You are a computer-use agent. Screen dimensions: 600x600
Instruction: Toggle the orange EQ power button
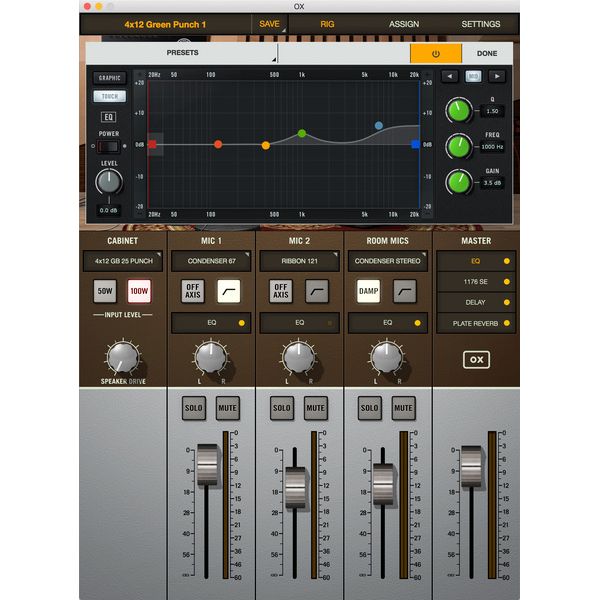(x=435, y=53)
